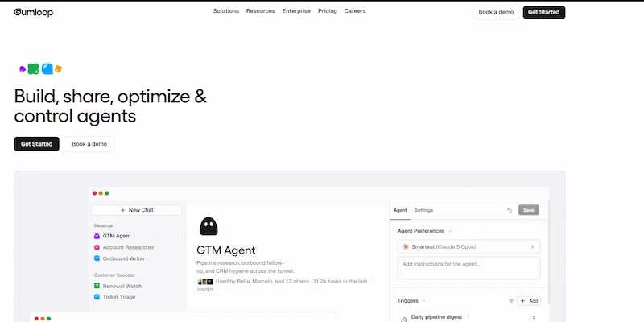Click Book a demo in the header

click(x=496, y=12)
